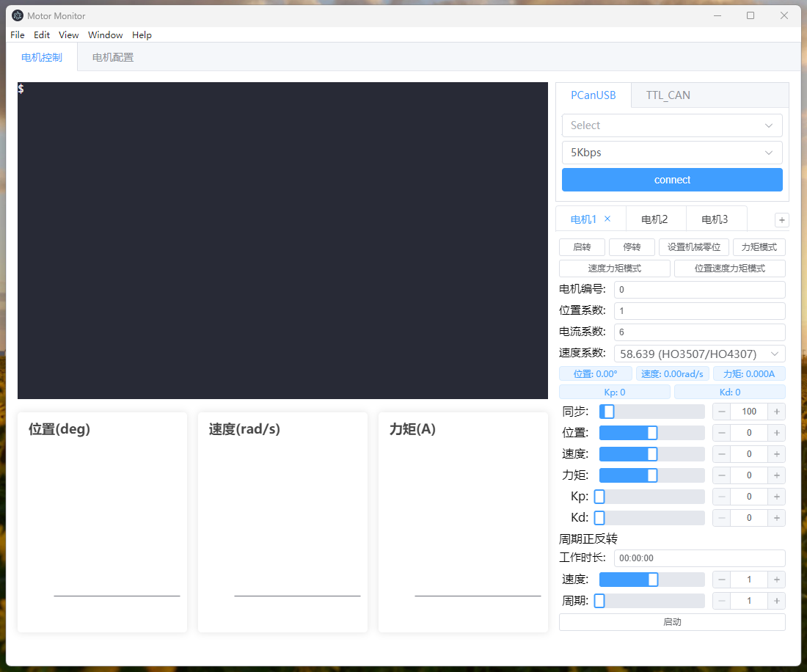807x672 pixels.
Task: Switch to the 电机配置 tab
Action: (x=113, y=57)
